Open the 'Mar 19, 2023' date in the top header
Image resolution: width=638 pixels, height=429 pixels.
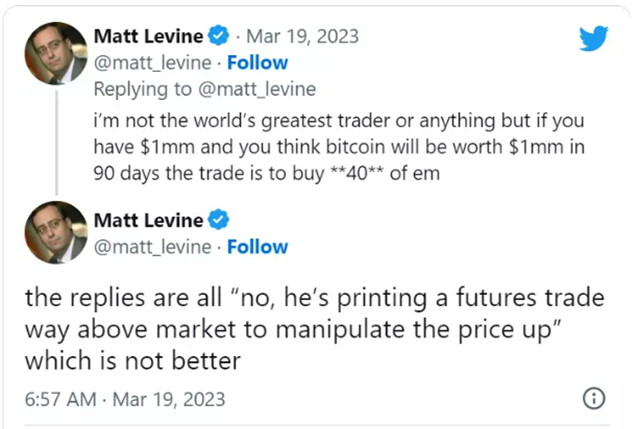[301, 37]
